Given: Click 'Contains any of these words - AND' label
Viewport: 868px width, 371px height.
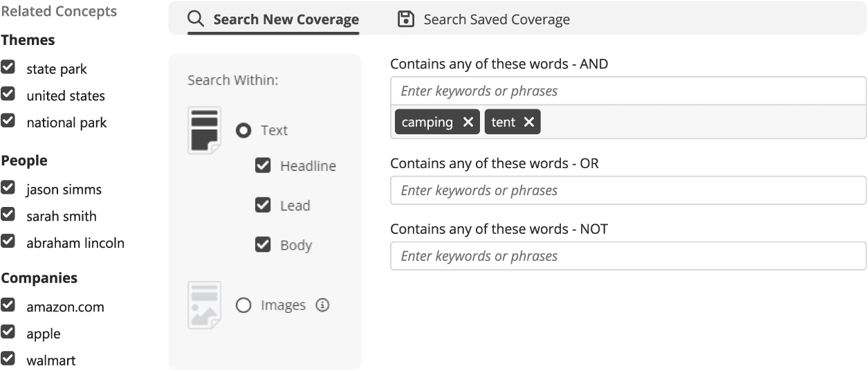Looking at the screenshot, I should click(499, 64).
